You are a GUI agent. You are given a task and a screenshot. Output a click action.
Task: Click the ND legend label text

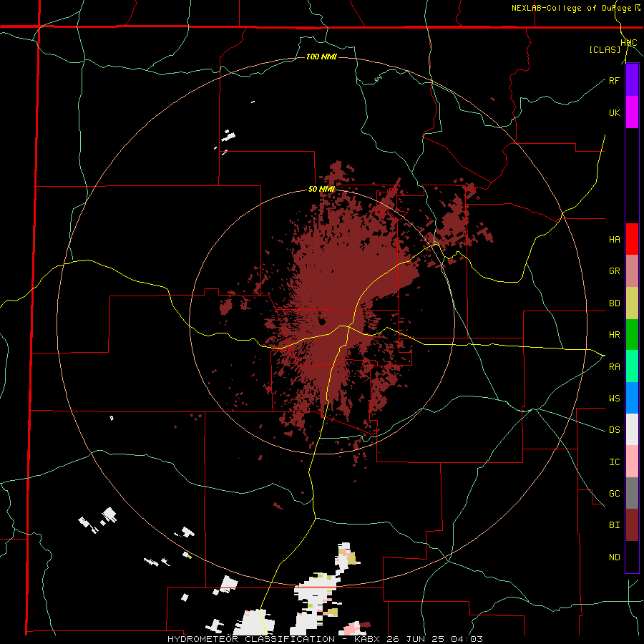[614, 557]
